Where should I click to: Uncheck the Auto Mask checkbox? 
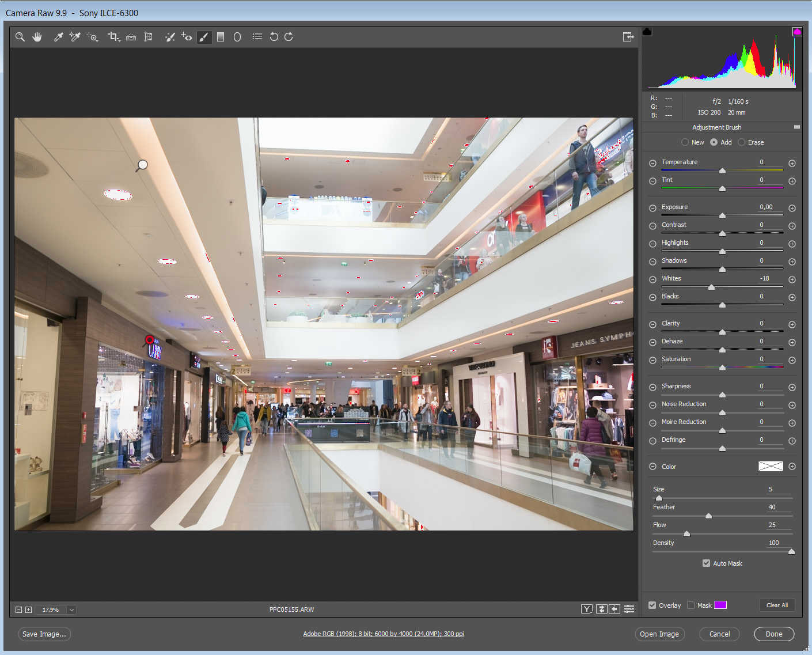[706, 563]
